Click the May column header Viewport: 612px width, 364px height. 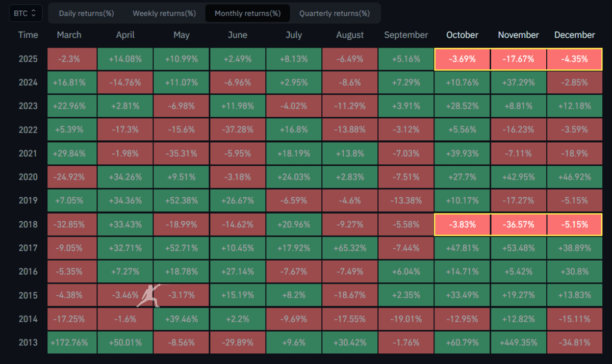coord(182,35)
